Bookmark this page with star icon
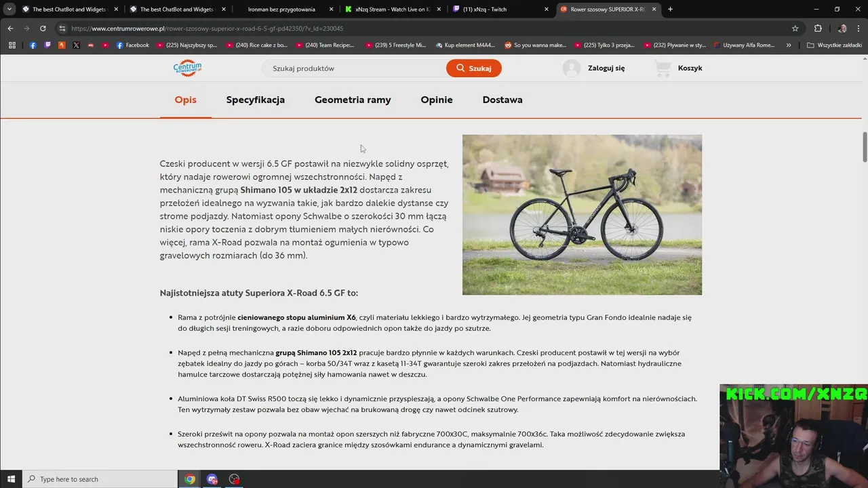 coord(795,28)
